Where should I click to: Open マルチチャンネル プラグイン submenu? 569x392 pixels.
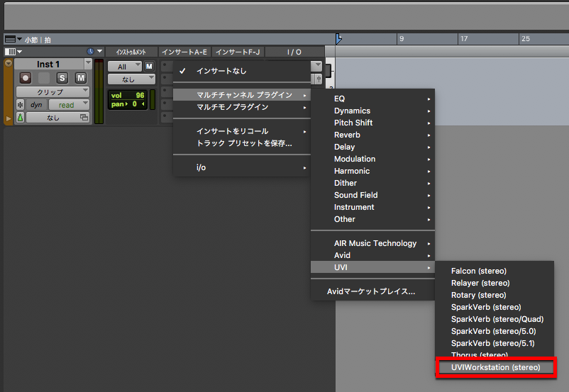coord(242,95)
